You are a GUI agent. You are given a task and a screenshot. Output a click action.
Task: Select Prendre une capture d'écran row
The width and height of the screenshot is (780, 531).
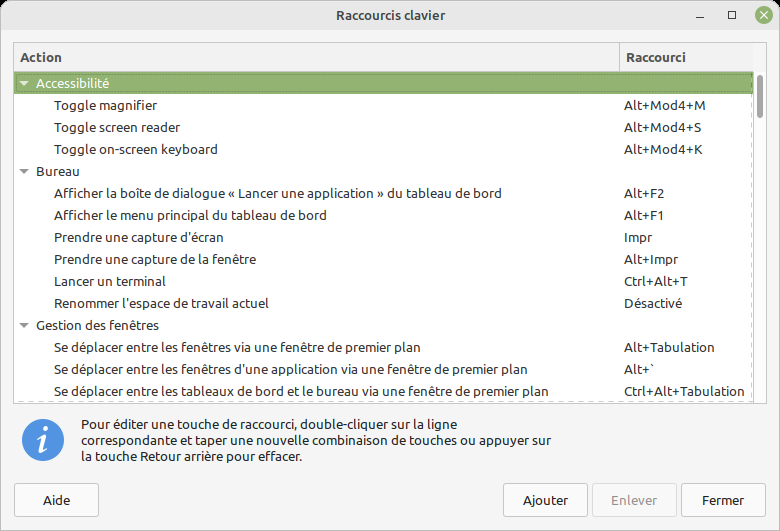tap(138, 238)
